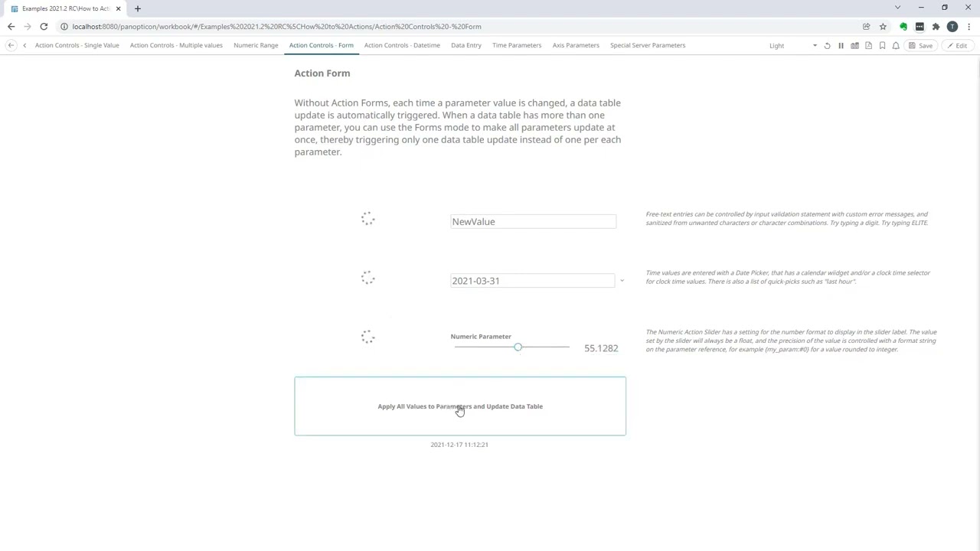Reload the page in the browser

click(44, 27)
